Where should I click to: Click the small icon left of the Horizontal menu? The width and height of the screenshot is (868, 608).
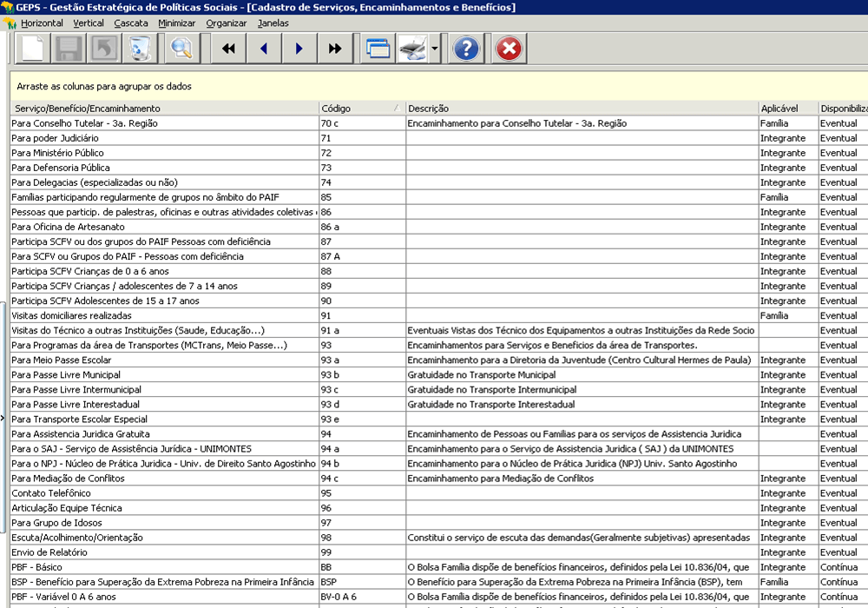point(10,23)
